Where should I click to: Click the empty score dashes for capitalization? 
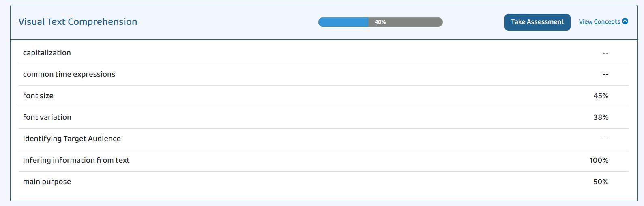[605, 53]
